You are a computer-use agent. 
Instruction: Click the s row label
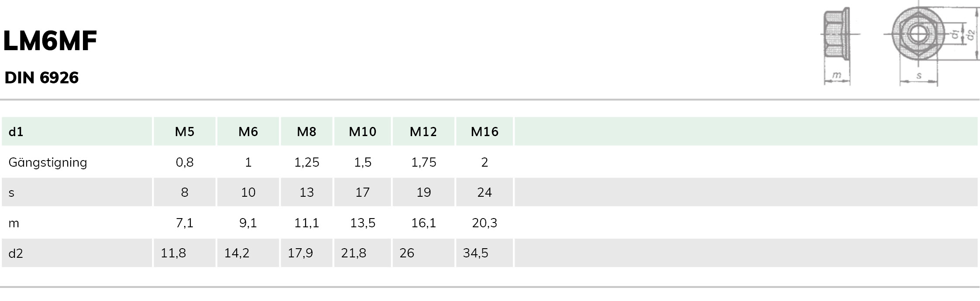point(12,192)
